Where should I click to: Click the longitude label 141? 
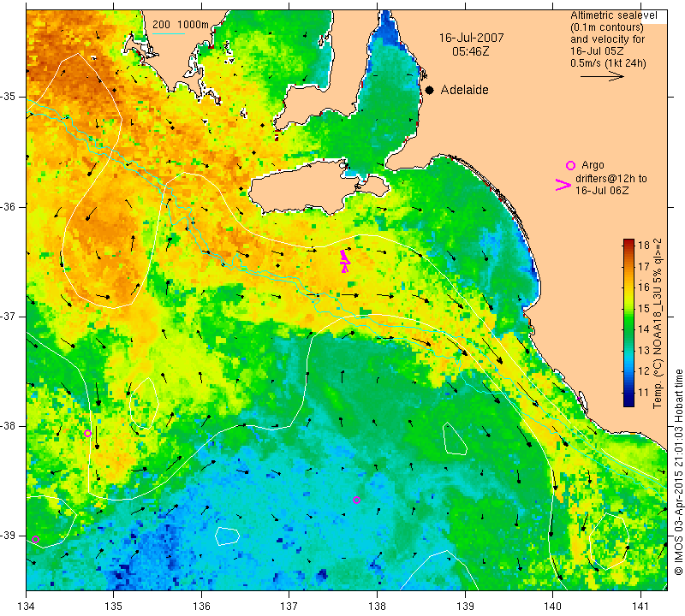tap(640, 606)
